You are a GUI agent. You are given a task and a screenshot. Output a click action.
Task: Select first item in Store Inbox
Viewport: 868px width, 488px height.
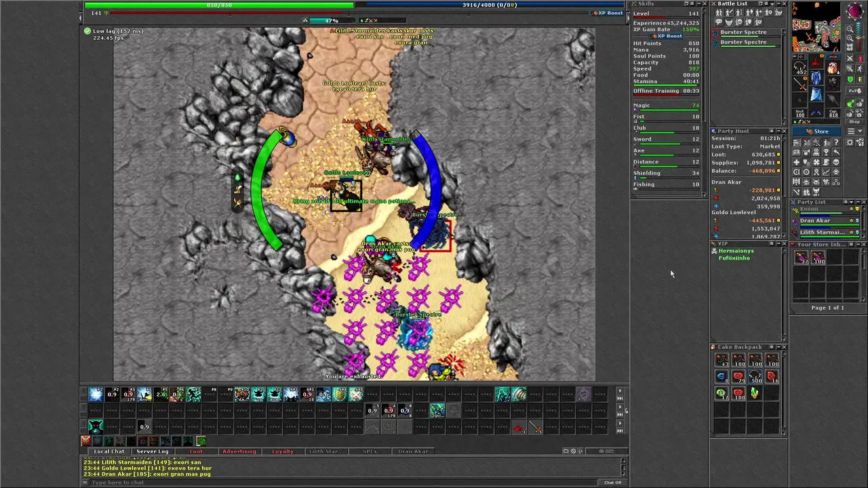[802, 258]
